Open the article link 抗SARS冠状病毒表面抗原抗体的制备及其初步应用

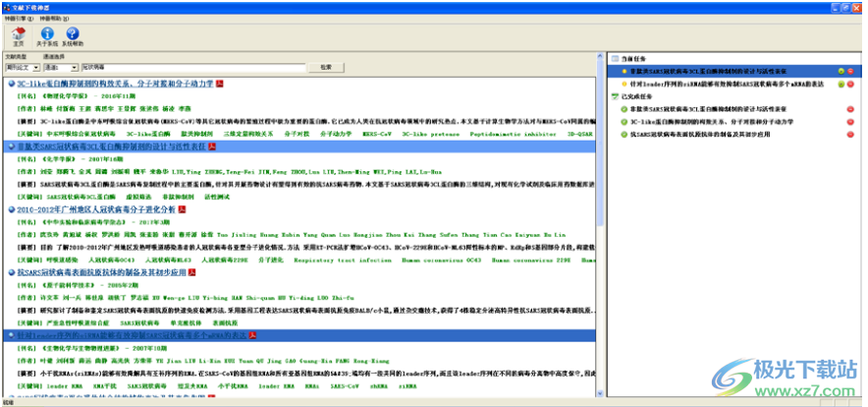point(102,272)
